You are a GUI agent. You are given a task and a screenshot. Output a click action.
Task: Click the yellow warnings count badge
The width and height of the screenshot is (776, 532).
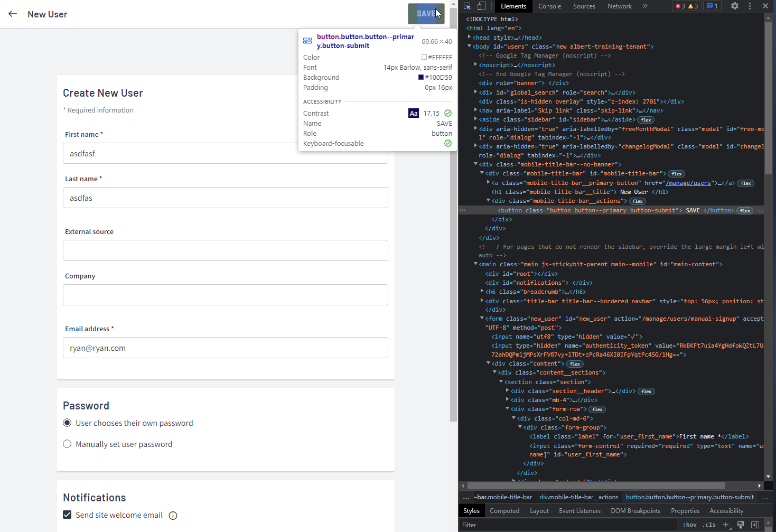point(694,6)
